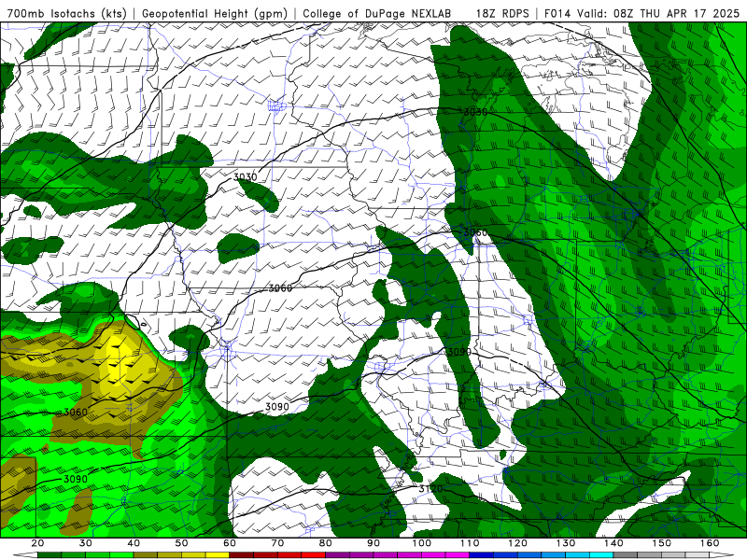
Task: Click the 120 knot color scale label
Action: coord(518,543)
